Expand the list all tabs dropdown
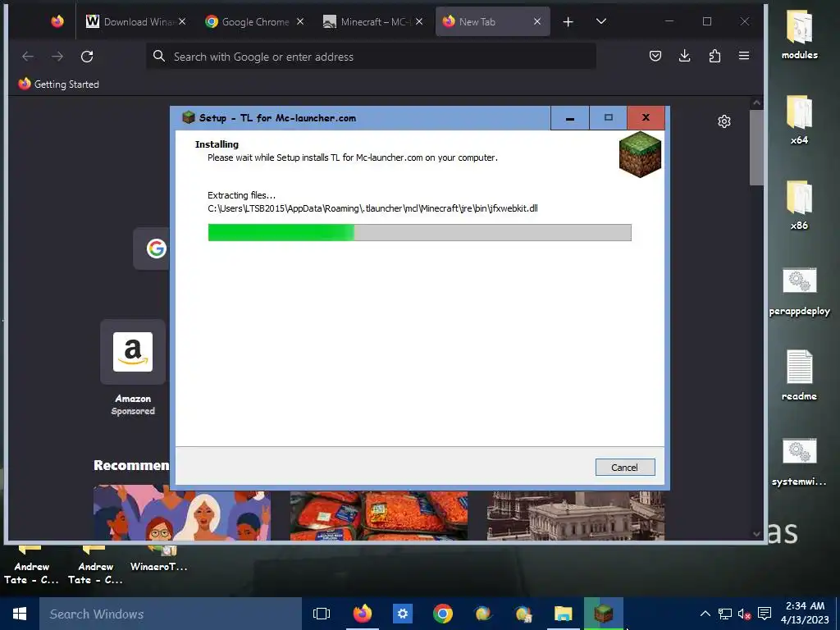 tap(601, 21)
